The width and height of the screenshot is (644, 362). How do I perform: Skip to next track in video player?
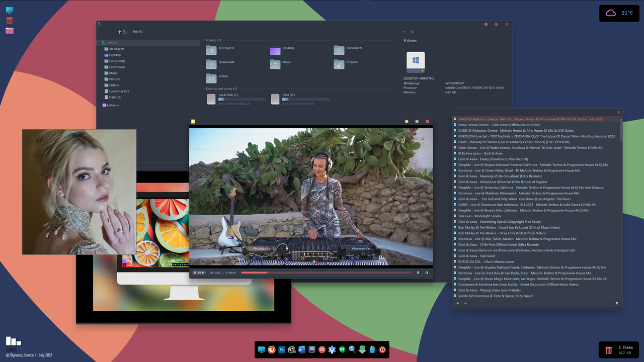click(x=204, y=273)
